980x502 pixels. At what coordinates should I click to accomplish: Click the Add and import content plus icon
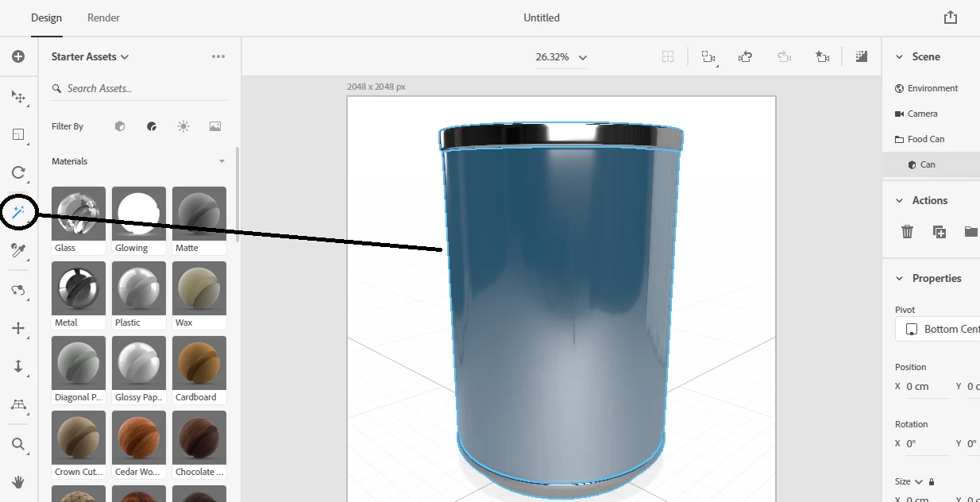click(x=18, y=56)
